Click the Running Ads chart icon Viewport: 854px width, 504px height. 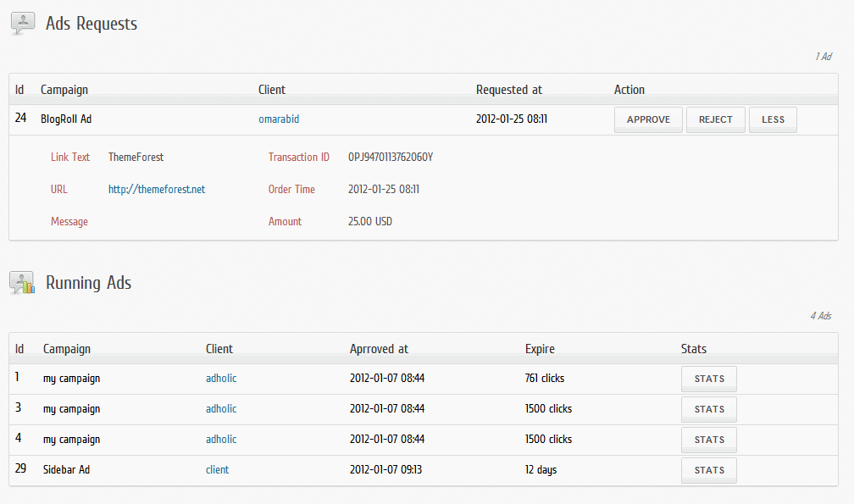point(22,283)
